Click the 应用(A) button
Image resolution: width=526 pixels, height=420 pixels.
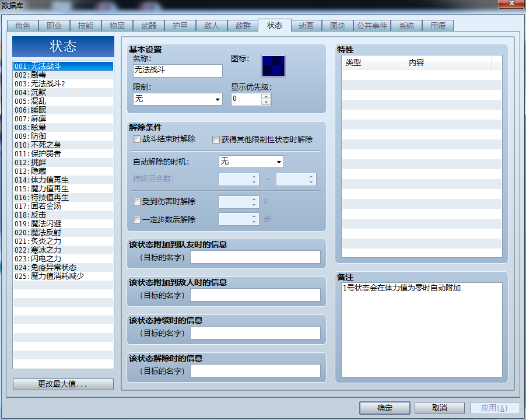tap(495, 408)
